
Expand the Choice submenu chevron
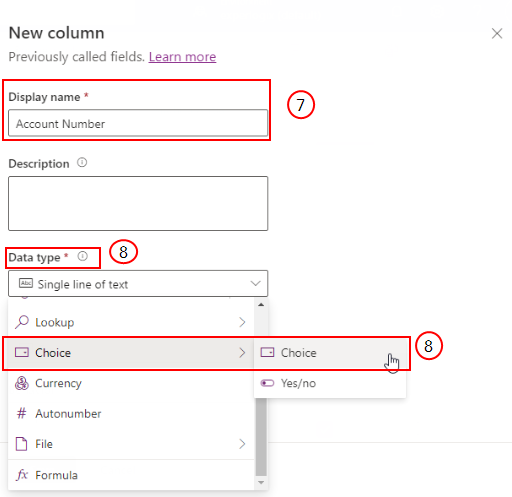pos(242,353)
